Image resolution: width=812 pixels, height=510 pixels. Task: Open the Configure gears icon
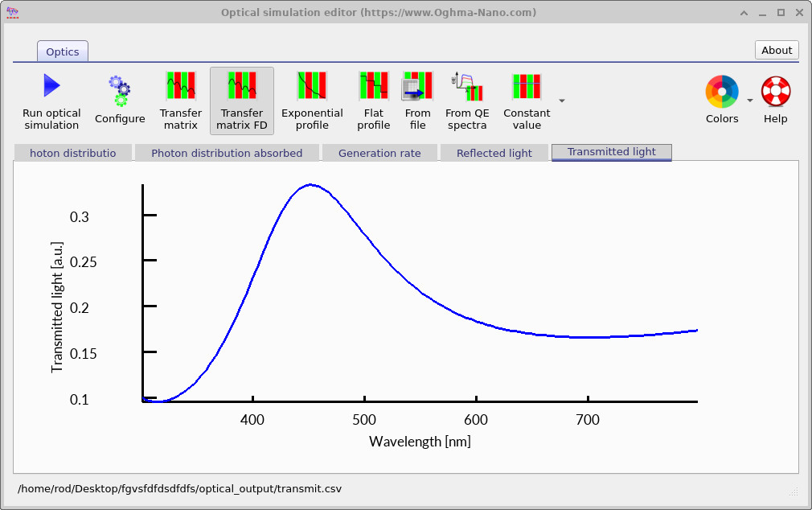pyautogui.click(x=120, y=101)
